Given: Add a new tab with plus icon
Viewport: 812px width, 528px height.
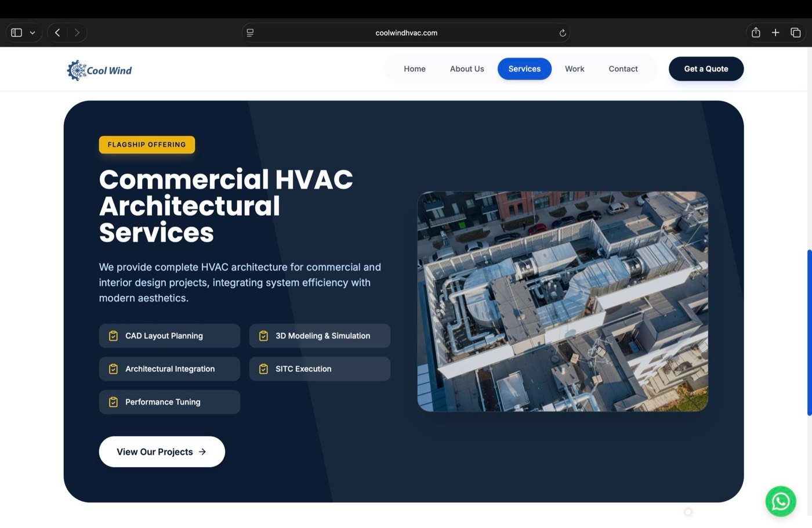Looking at the screenshot, I should tap(775, 32).
